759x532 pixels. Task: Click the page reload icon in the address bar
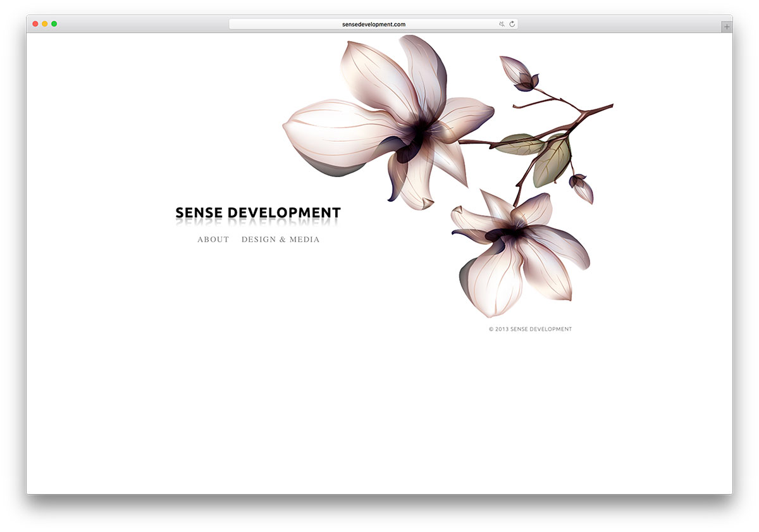511,23
